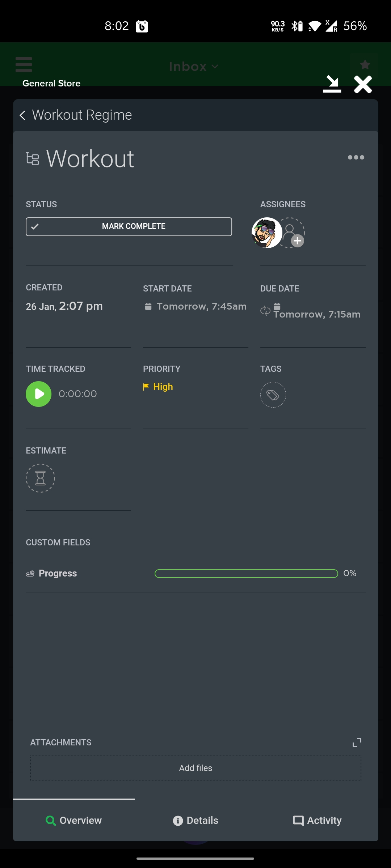
Task: Adjust the Progress bar custom field
Action: pyautogui.click(x=246, y=574)
